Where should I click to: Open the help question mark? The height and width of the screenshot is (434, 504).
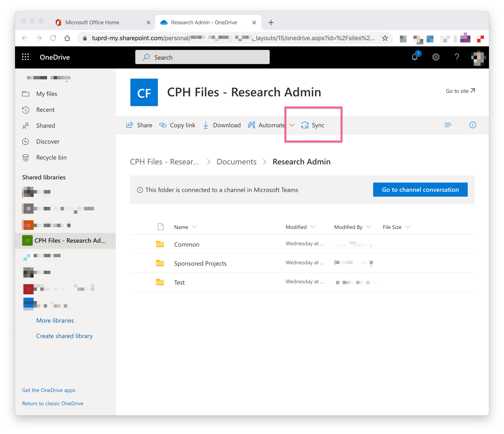457,57
